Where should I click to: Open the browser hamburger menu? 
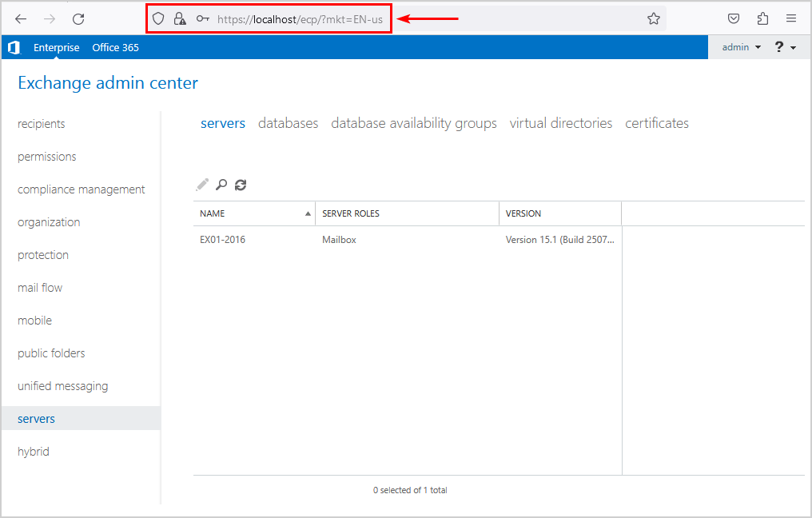click(x=790, y=19)
